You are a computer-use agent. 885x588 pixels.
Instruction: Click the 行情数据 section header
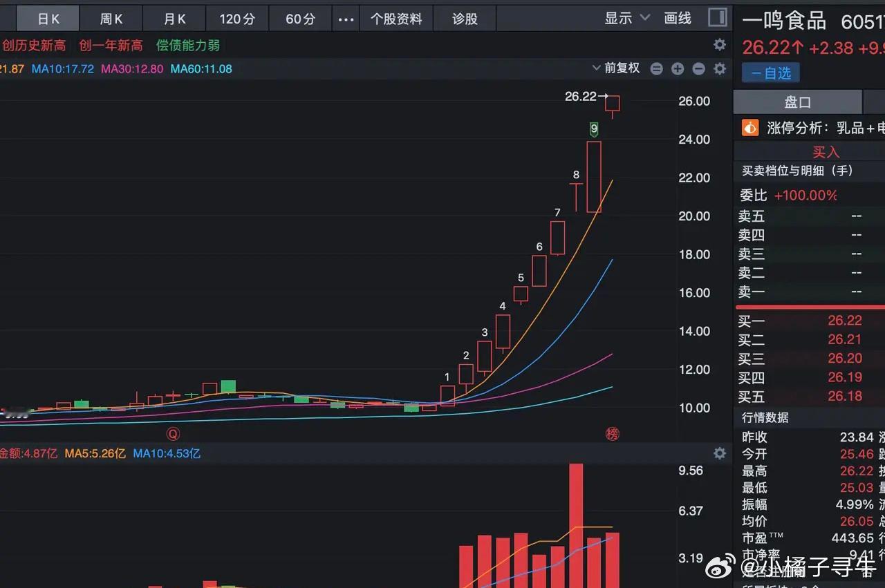pyautogui.click(x=765, y=417)
